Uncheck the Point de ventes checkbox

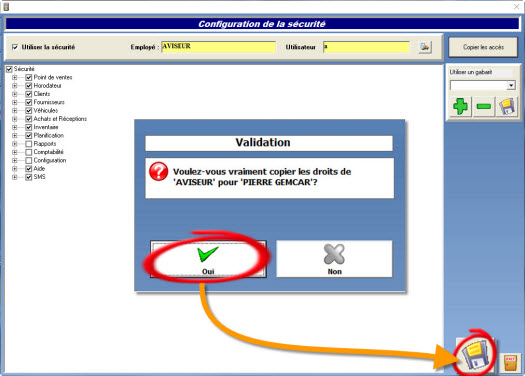[x=29, y=77]
